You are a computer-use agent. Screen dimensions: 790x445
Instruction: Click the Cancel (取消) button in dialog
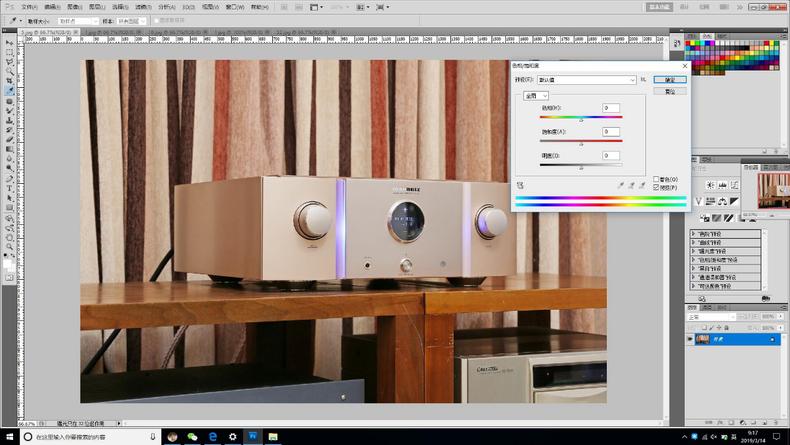(670, 91)
